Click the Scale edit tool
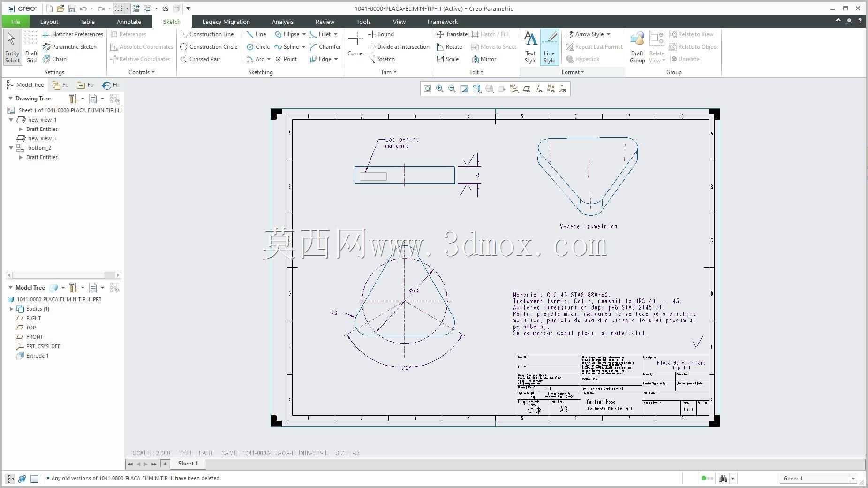The image size is (868, 488). (447, 59)
